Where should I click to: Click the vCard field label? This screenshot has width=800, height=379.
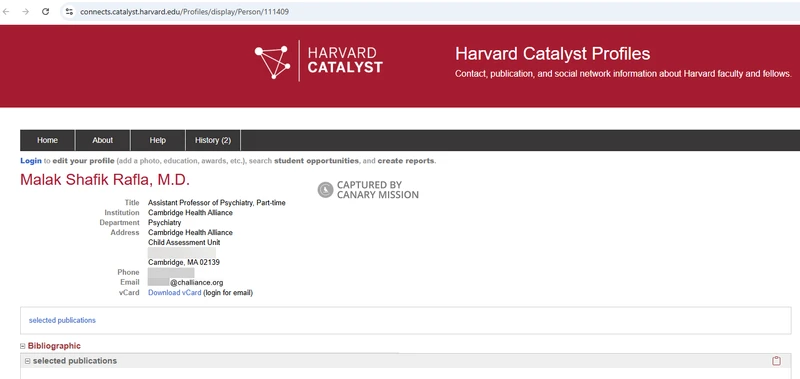click(129, 293)
